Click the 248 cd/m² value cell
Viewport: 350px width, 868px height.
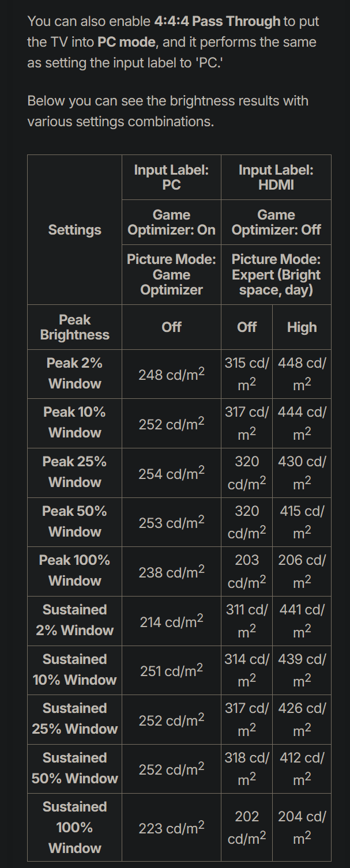click(171, 374)
